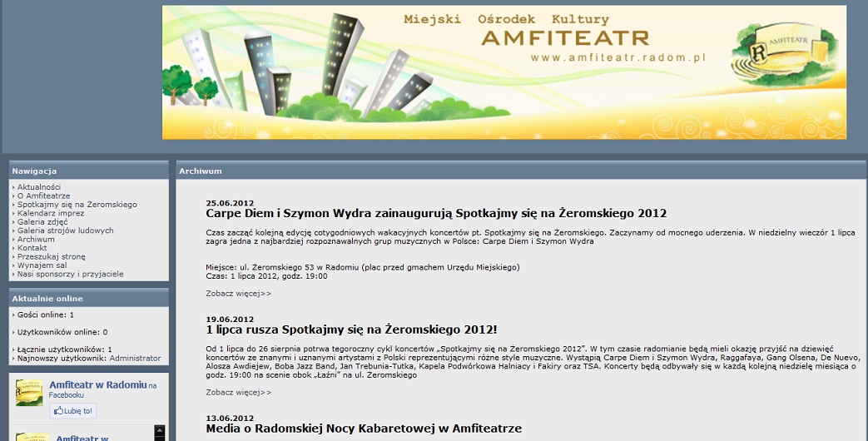Visit Nasi sponsorzy i przyjaciele page
The width and height of the screenshot is (868, 441).
(71, 275)
